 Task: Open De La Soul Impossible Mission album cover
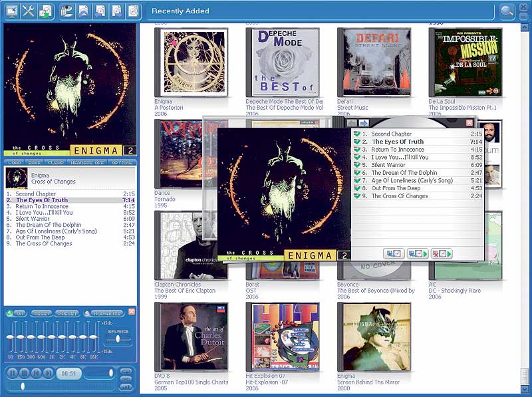click(x=466, y=63)
